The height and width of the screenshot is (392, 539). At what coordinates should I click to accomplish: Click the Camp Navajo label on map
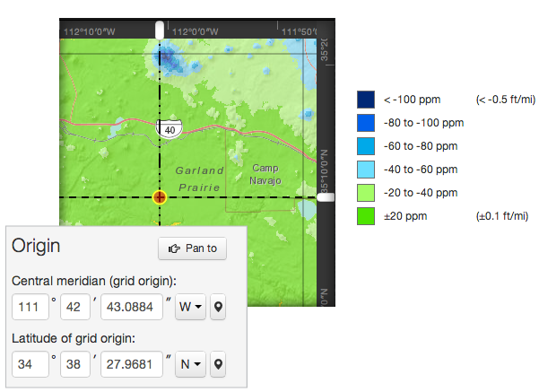tap(265, 174)
